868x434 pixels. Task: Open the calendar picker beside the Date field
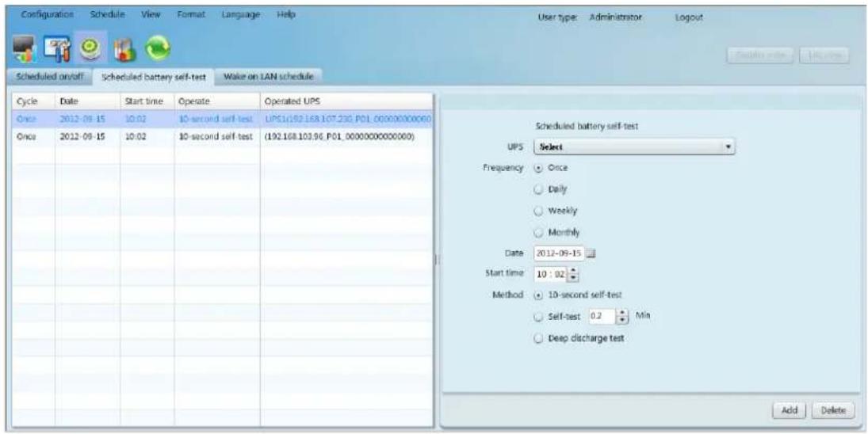tap(591, 253)
